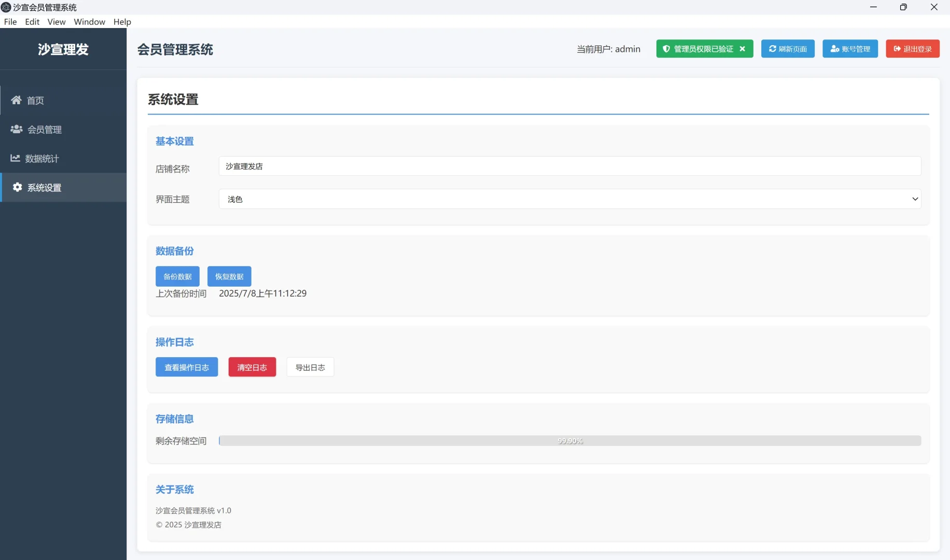Image resolution: width=950 pixels, height=560 pixels.
Task: Click the © 2025 沙宣理发店 copyright text
Action: 189,525
